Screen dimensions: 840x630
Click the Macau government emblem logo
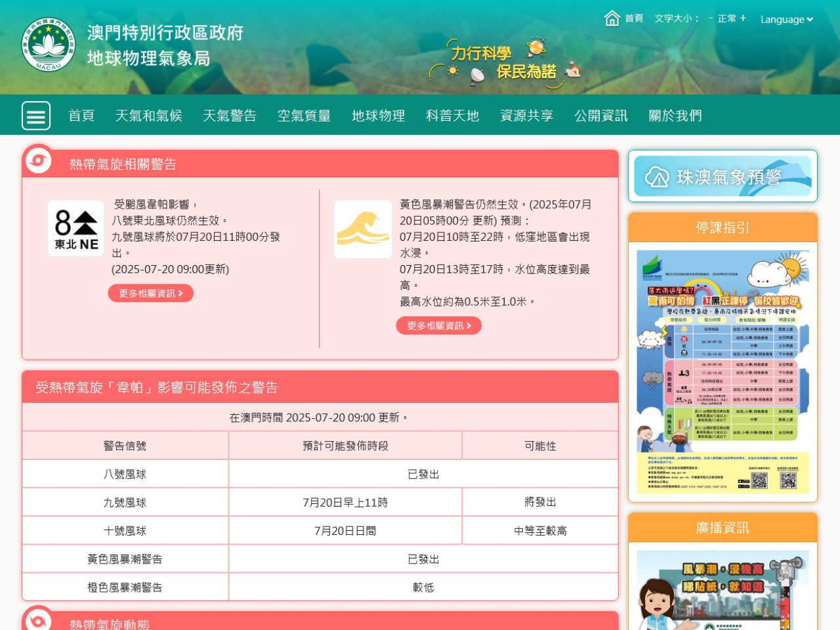(48, 45)
